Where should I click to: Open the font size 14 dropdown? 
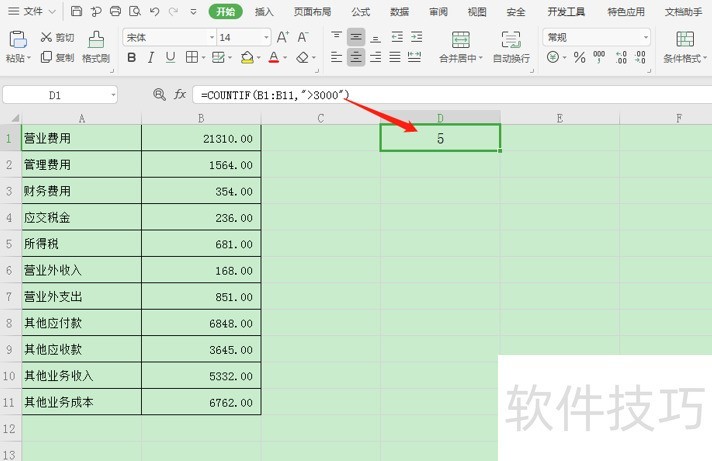[266, 37]
